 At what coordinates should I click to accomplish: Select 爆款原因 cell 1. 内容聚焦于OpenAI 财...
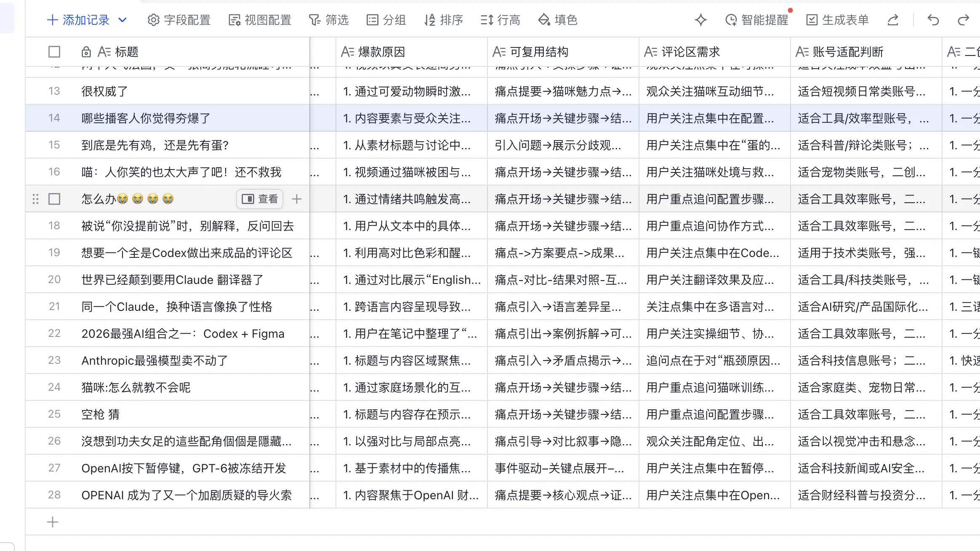[x=411, y=495]
